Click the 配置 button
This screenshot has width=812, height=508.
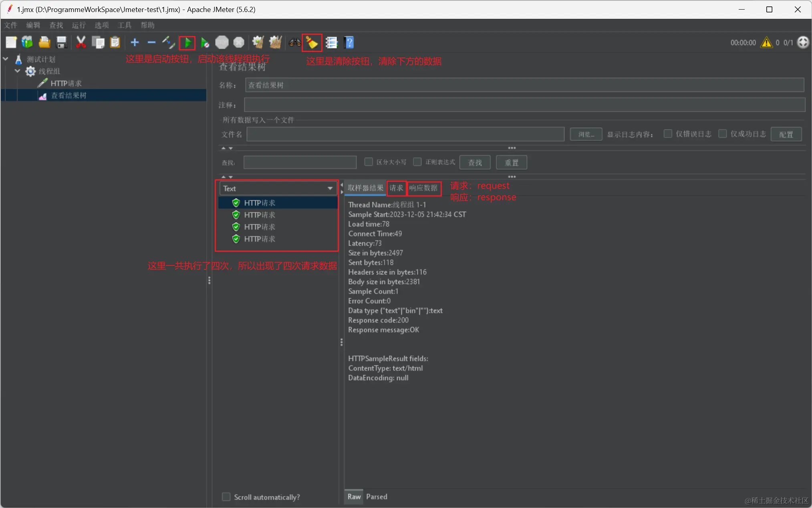point(786,135)
